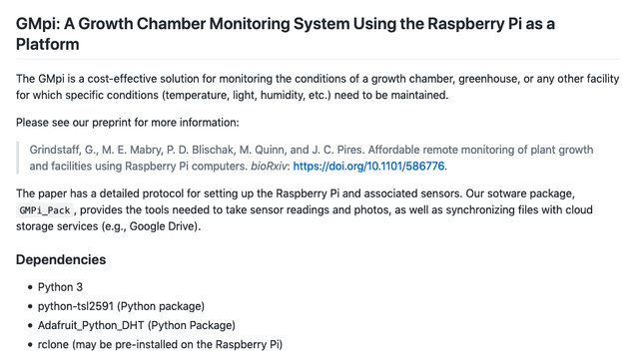639x364 pixels.
Task: Click the GMpi main title heading
Action: [286, 34]
